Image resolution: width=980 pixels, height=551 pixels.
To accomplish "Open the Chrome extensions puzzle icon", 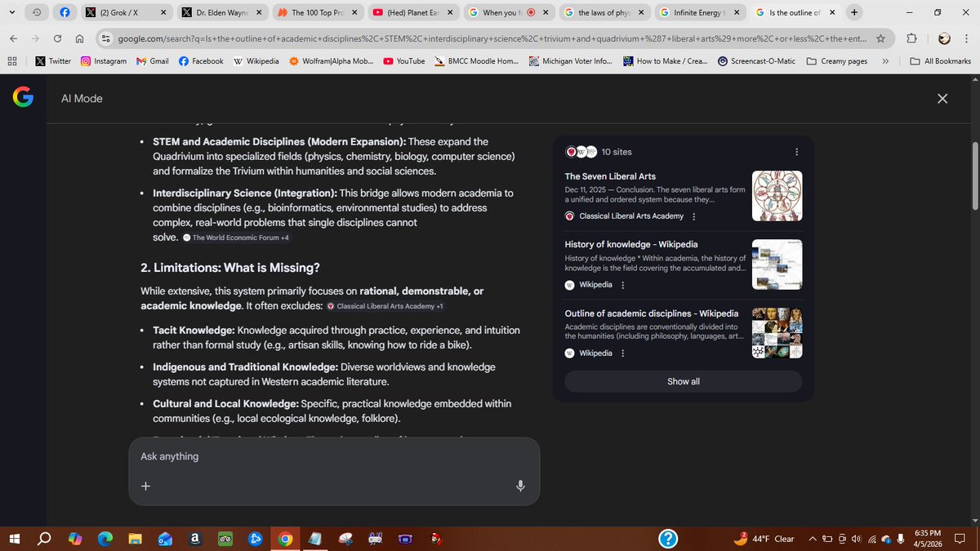I will (x=911, y=38).
